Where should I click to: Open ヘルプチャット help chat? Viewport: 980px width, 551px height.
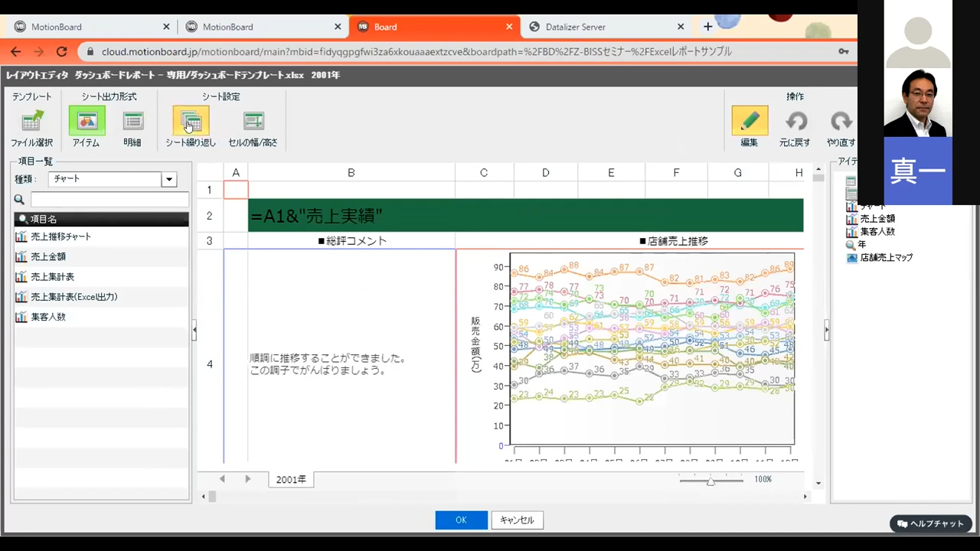(x=931, y=523)
